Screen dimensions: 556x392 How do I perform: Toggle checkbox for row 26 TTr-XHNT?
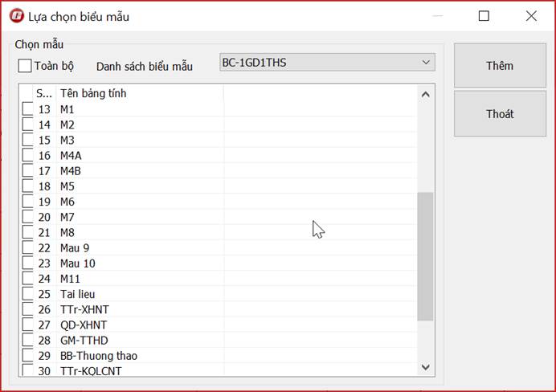(27, 310)
